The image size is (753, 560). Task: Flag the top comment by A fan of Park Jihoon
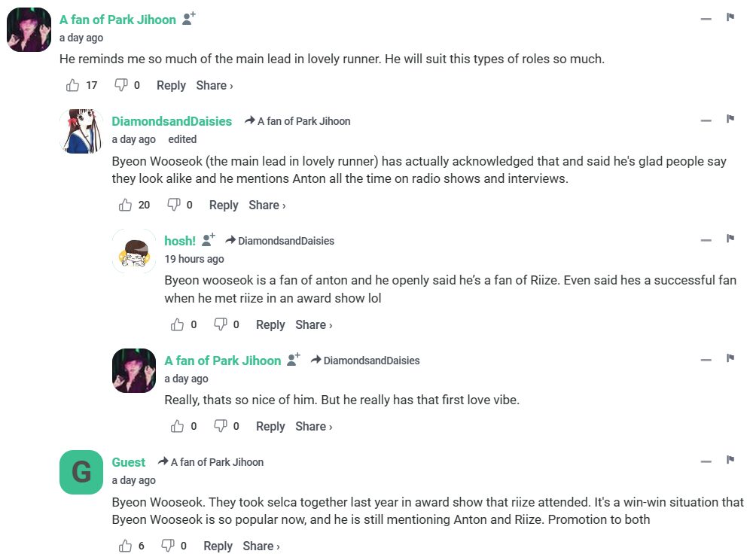tap(730, 17)
